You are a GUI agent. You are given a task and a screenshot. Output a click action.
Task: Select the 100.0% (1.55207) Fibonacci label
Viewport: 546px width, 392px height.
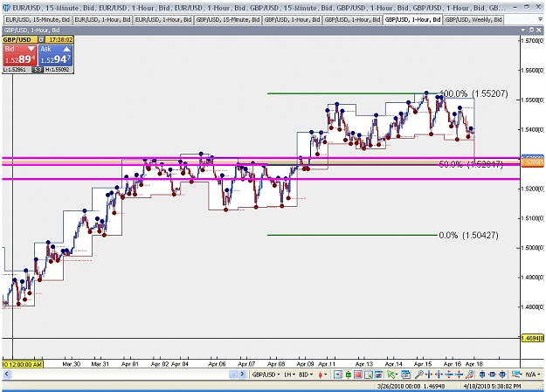tap(473, 93)
